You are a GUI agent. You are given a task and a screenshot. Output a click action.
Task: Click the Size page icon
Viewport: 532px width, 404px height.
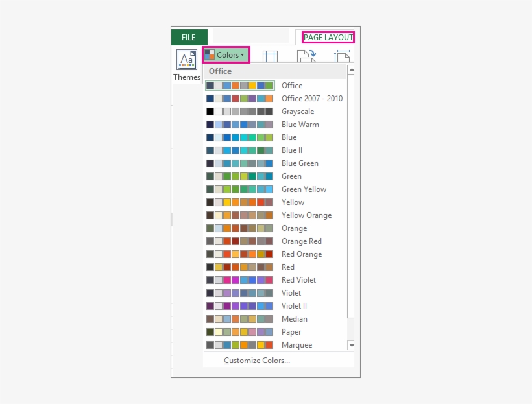click(342, 56)
